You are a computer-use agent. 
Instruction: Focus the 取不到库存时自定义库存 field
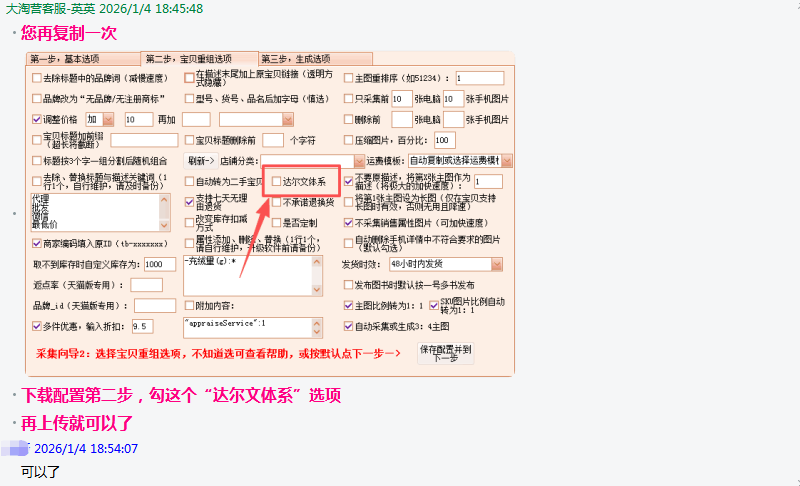[x=159, y=264]
